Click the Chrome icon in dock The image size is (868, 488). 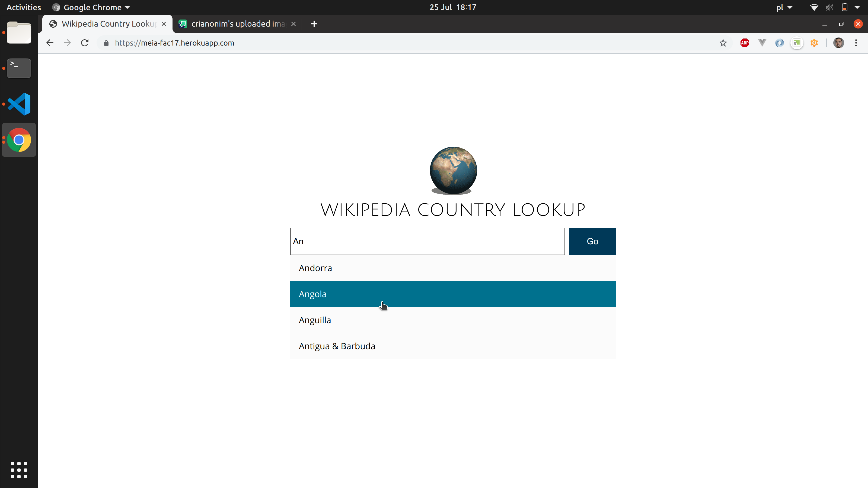click(x=19, y=140)
